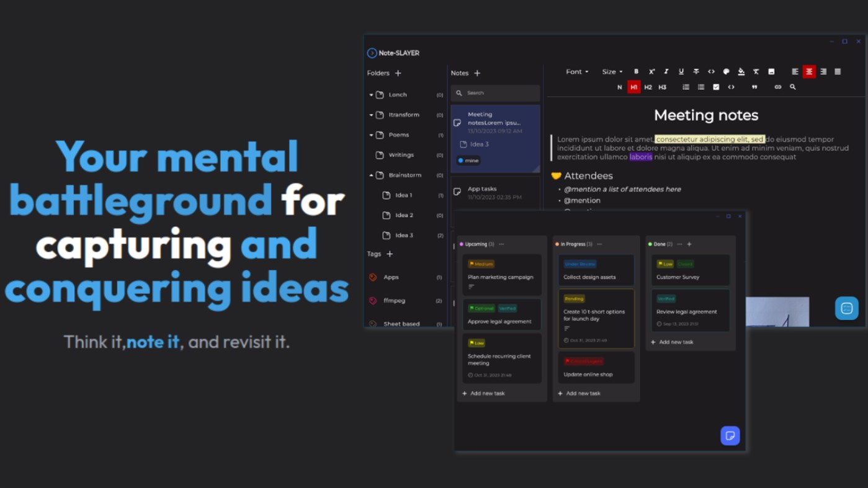
Task: Insert a checklist with the checkbox icon
Action: (716, 87)
